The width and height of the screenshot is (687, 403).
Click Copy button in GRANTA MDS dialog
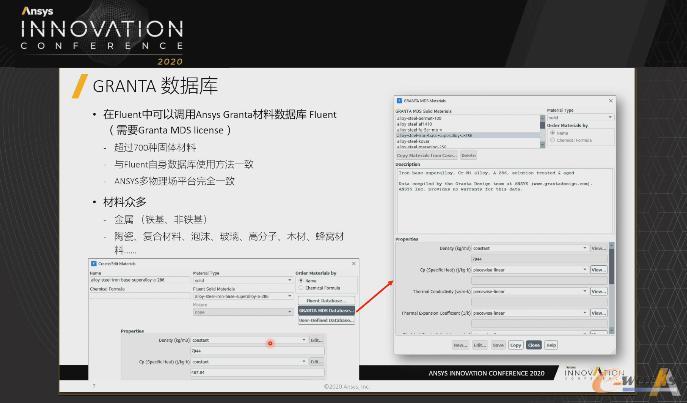(516, 345)
